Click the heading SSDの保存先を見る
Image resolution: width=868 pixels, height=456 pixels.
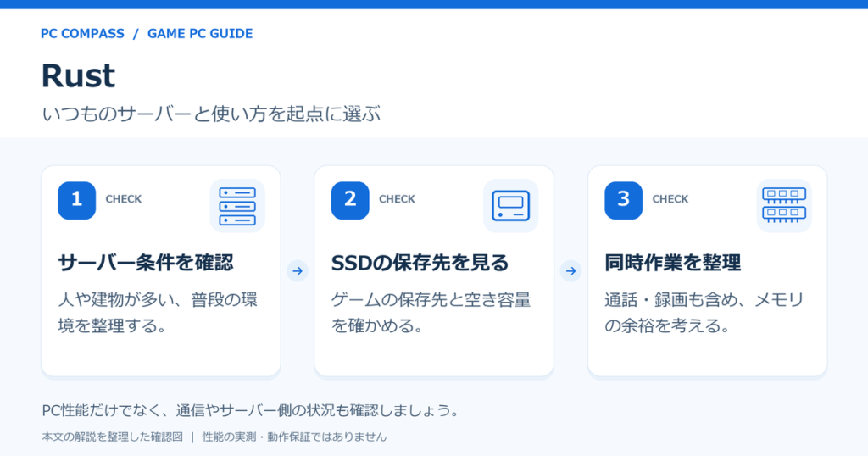pyautogui.click(x=420, y=263)
